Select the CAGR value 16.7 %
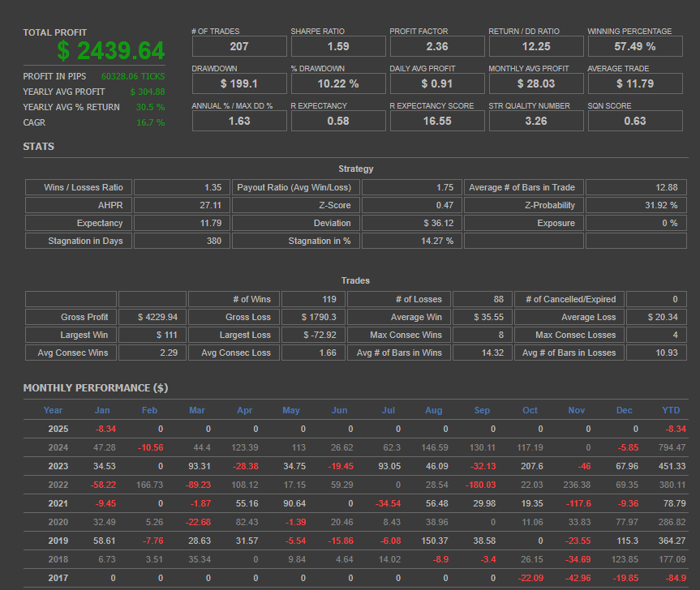 tap(150, 122)
